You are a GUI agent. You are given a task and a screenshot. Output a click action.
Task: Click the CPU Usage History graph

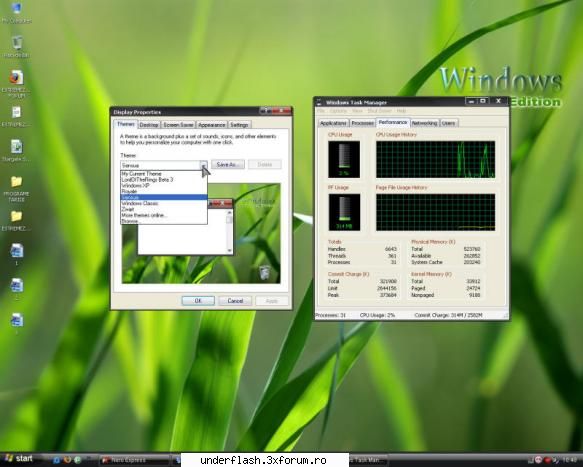click(435, 159)
